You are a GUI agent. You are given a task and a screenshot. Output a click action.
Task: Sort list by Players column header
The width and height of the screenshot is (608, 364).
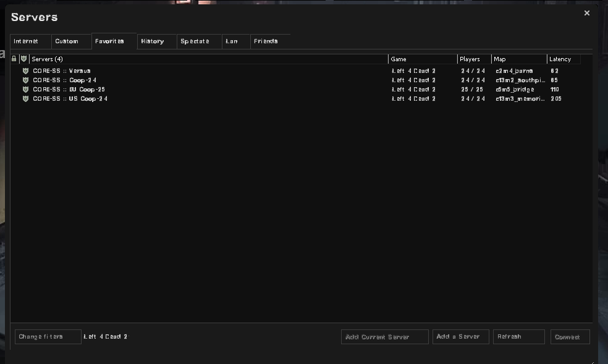click(473, 59)
